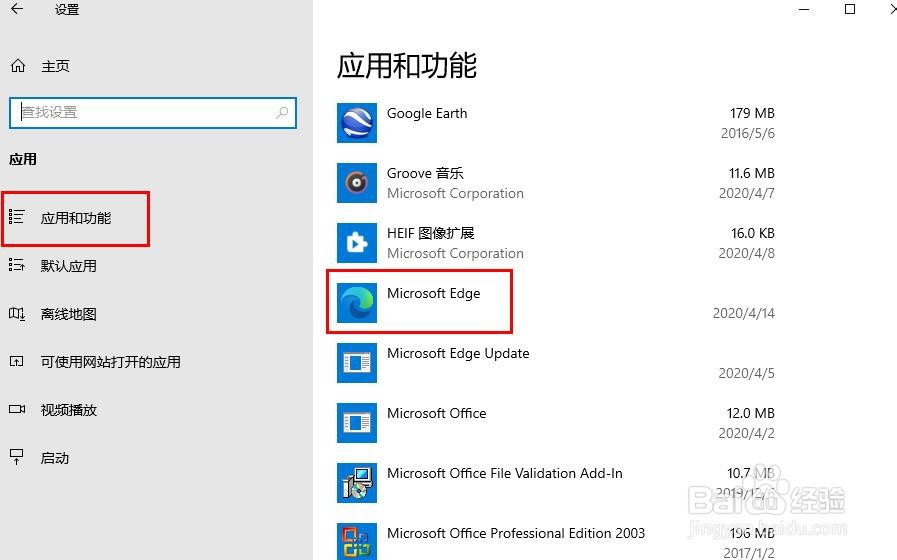This screenshot has width=897, height=560.
Task: Click the Groove 音乐 app icon
Action: click(357, 182)
